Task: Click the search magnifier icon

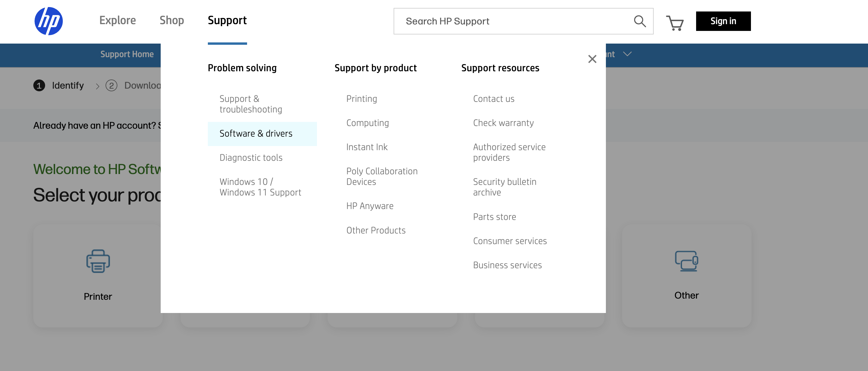Action: click(639, 21)
